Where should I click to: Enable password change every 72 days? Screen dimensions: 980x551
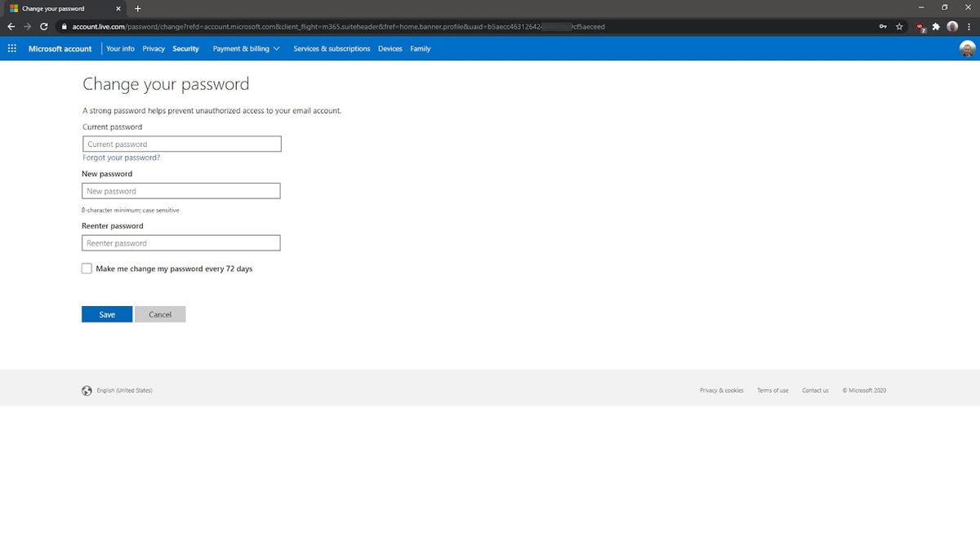pos(86,268)
